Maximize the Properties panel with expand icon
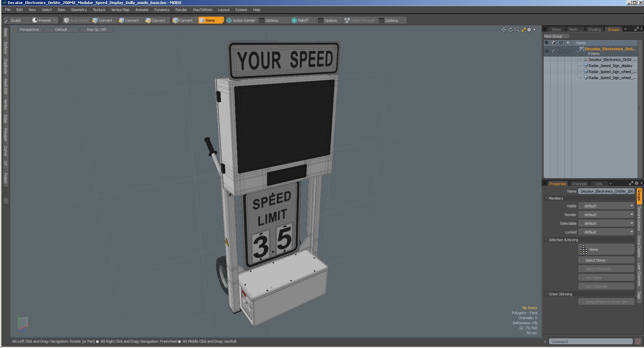 tap(631, 183)
